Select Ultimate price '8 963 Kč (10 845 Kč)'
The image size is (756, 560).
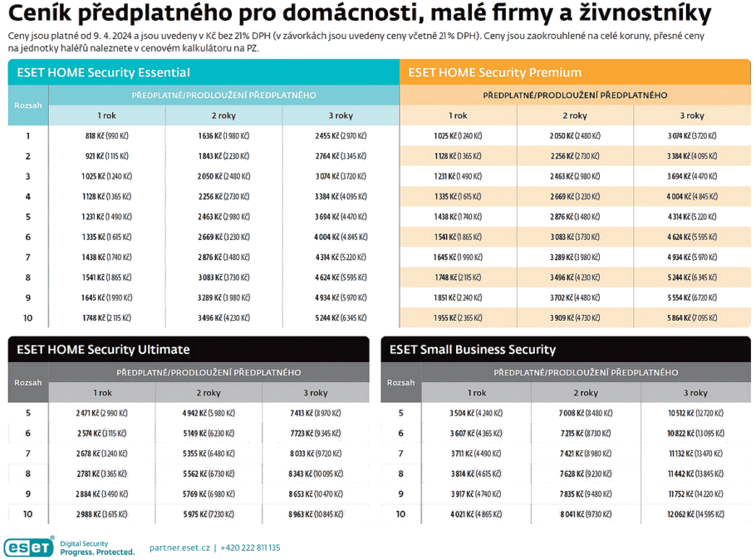316,514
